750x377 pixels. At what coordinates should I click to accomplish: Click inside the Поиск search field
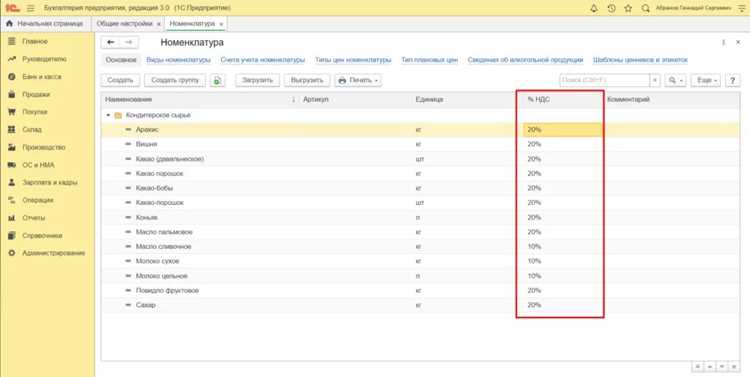pos(605,80)
